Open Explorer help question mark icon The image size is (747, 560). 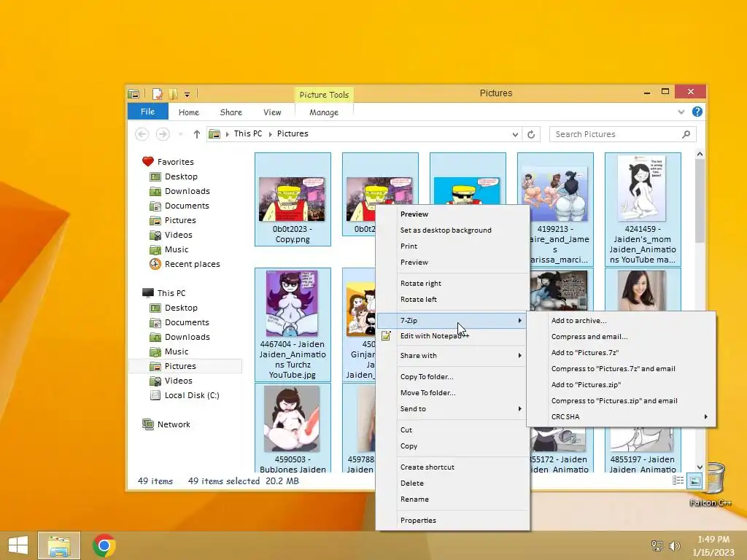[x=697, y=112]
